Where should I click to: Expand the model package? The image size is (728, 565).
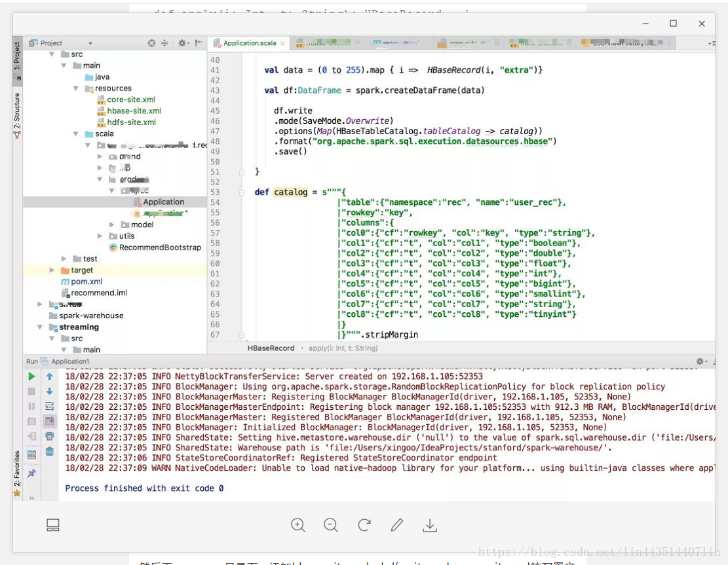(111, 225)
